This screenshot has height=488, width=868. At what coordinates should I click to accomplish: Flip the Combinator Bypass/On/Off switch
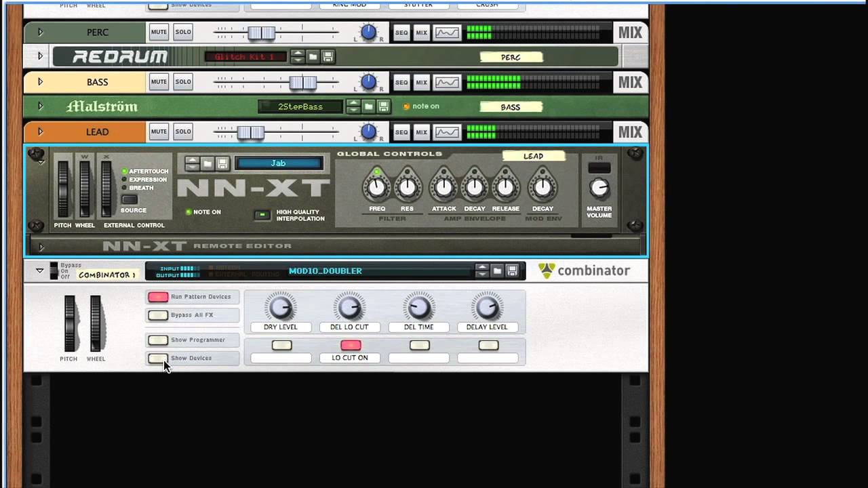54,271
